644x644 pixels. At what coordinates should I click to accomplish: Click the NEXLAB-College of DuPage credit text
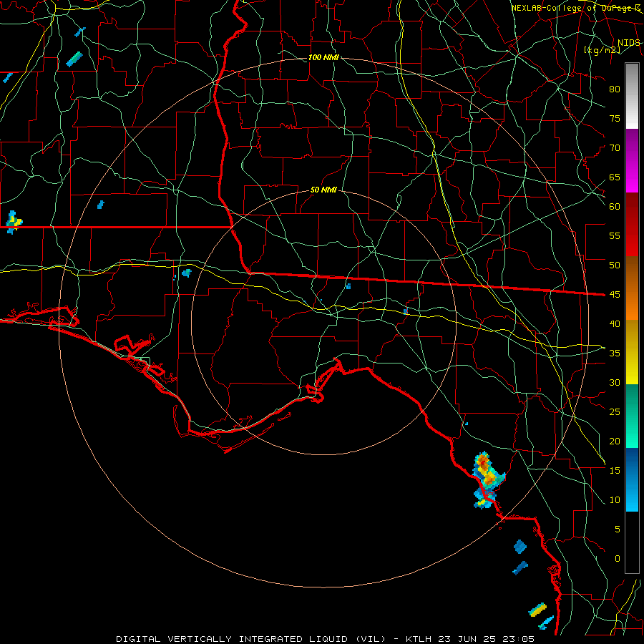point(575,8)
